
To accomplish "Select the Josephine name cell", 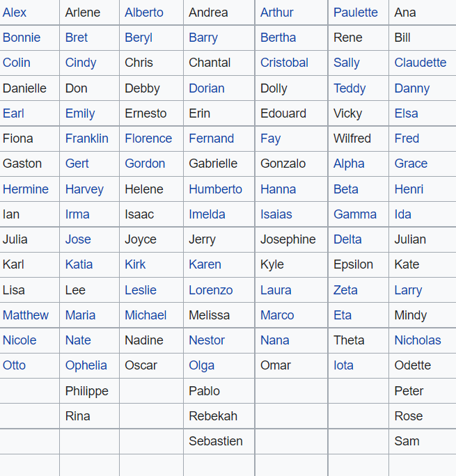I will 288,239.
